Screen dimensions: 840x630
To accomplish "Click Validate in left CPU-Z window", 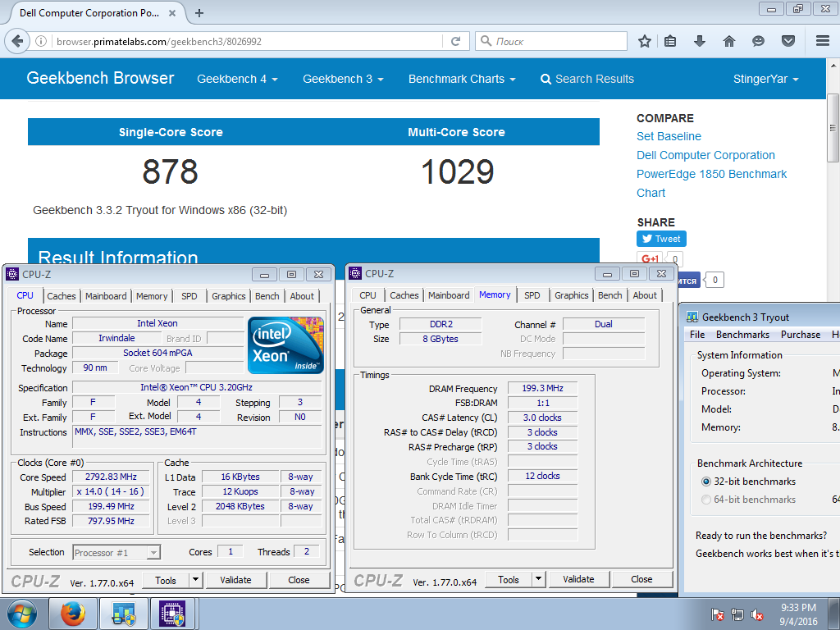I will [235, 580].
